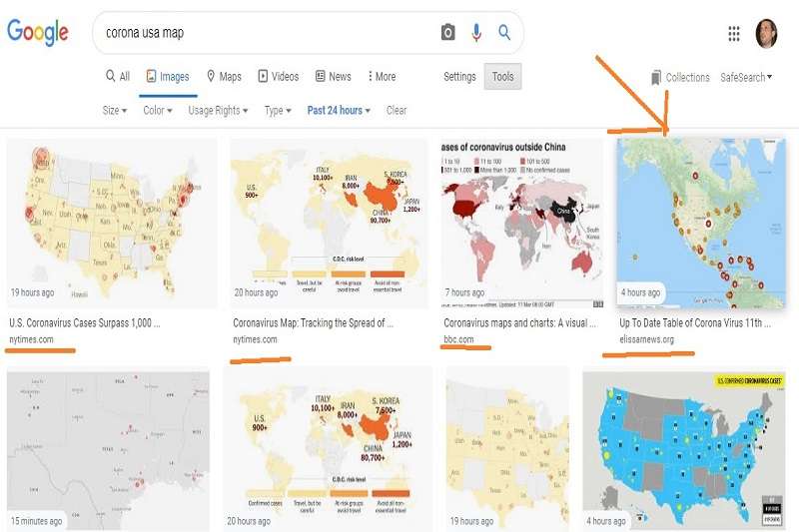
Task: Open the elissarnews.org map thumbnail
Action: point(701,223)
